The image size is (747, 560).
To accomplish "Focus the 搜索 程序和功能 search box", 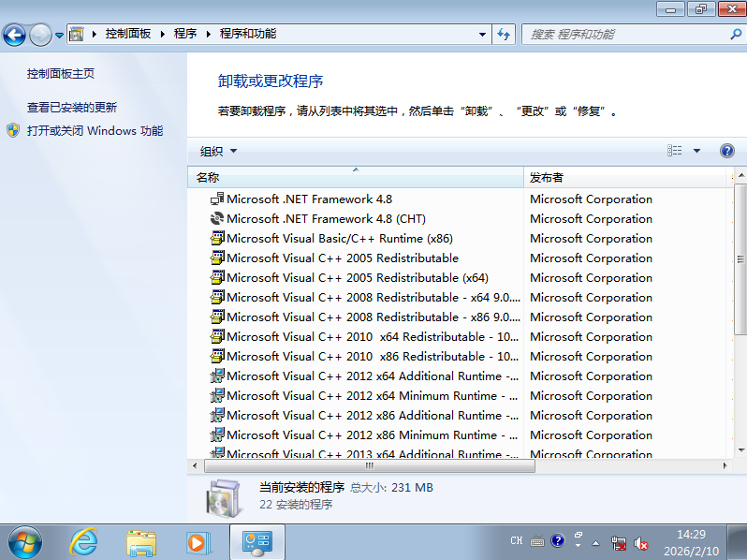I will (624, 35).
